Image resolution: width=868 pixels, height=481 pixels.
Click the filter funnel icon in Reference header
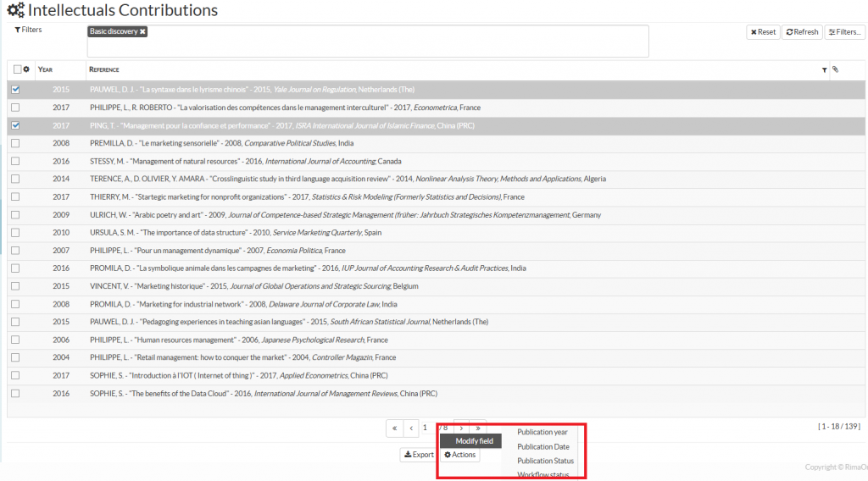(x=824, y=70)
